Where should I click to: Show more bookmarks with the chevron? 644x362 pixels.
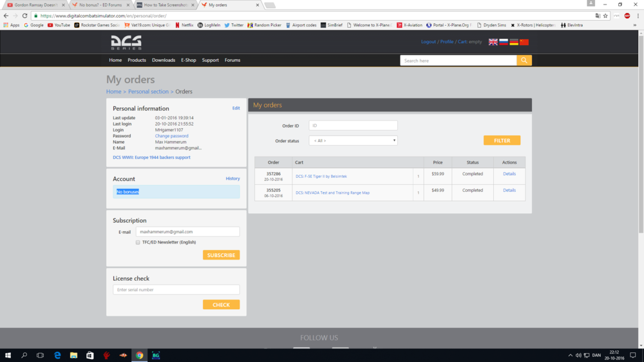[x=634, y=25]
